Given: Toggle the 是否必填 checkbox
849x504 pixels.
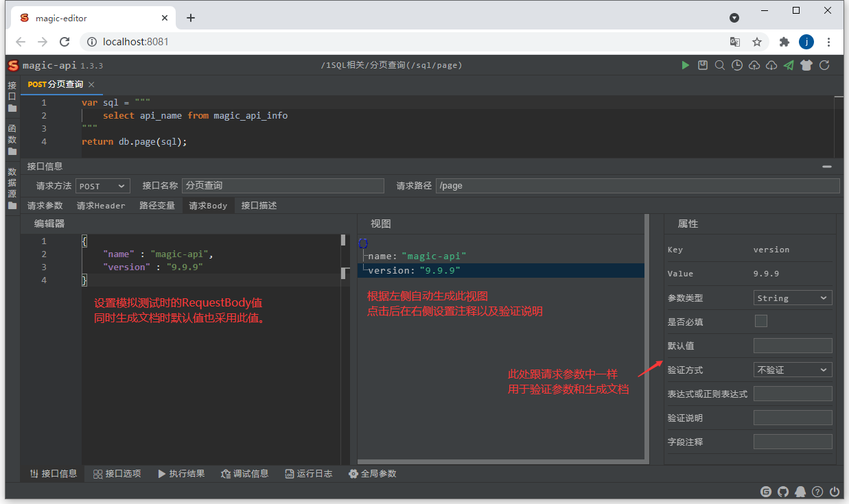Looking at the screenshot, I should click(760, 321).
